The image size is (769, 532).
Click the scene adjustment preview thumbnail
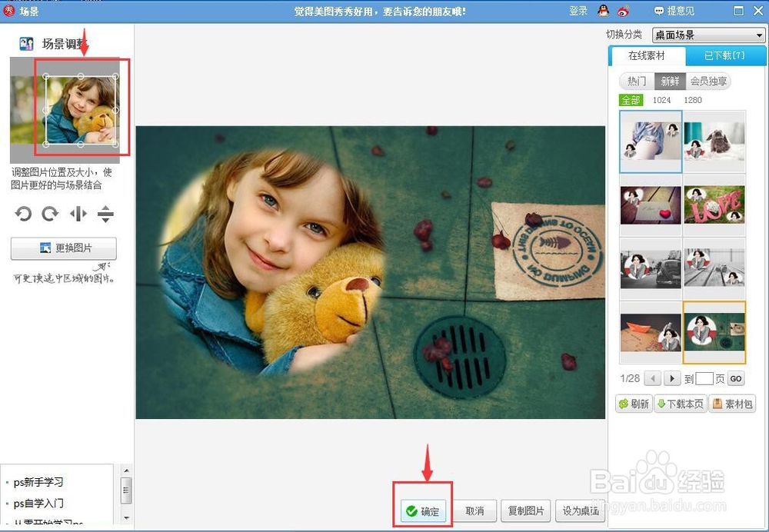[x=65, y=111]
